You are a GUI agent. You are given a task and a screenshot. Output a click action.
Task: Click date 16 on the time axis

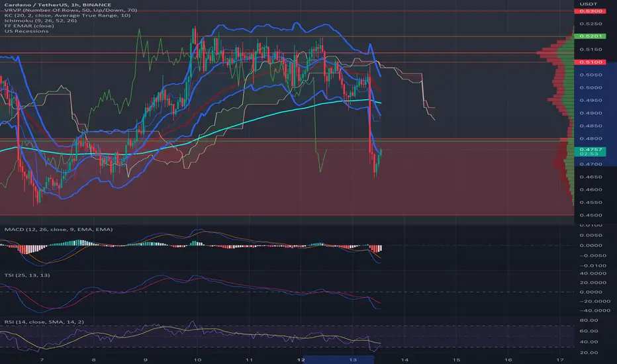click(508, 359)
